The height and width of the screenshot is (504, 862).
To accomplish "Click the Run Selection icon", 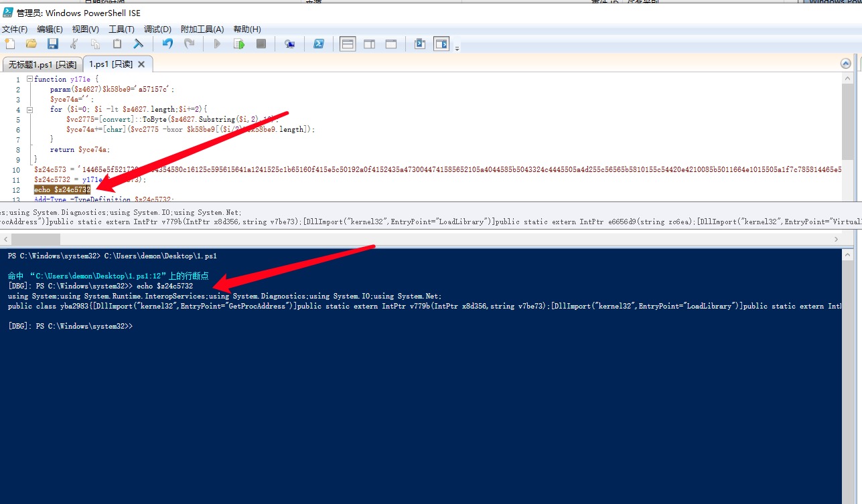I will 239,44.
